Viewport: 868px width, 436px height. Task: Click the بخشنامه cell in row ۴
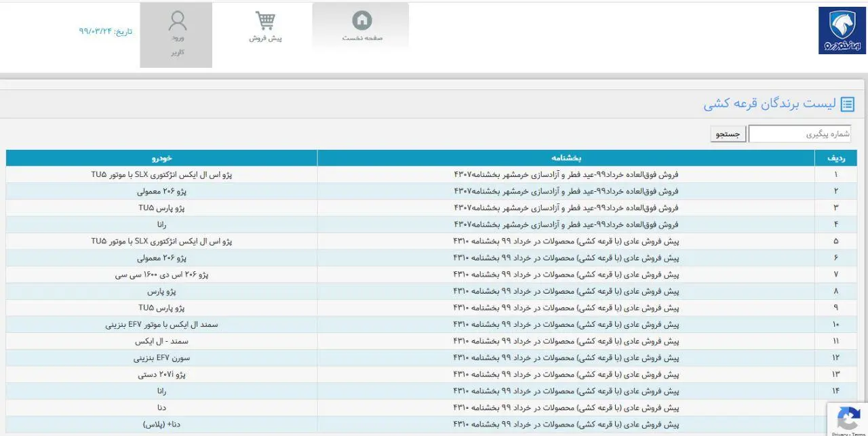(x=566, y=224)
